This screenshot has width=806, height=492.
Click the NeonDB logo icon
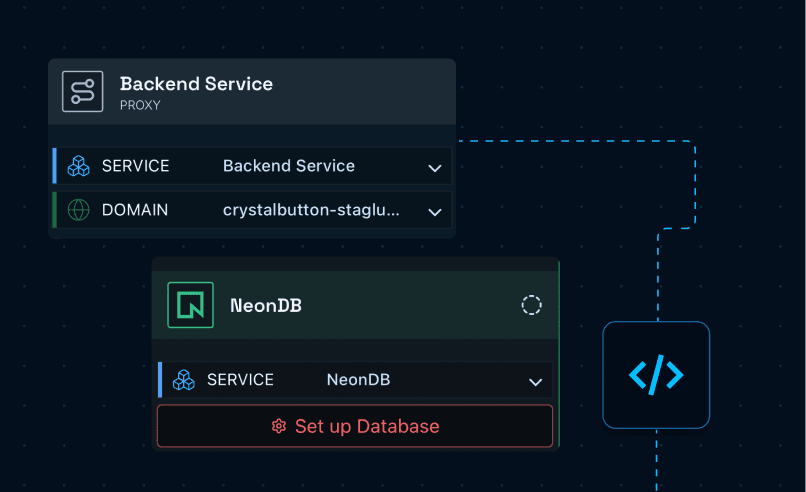(190, 305)
